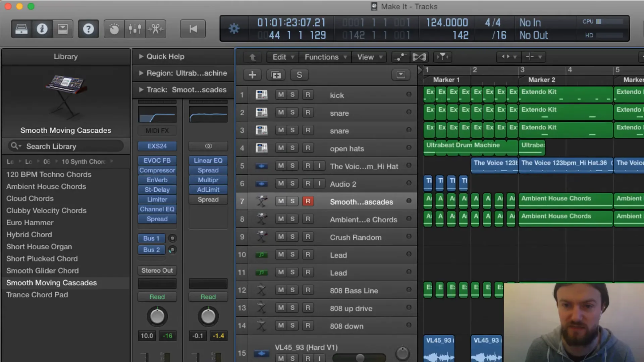This screenshot has height=362, width=644.
Task: Select Smooth Moving Cascades preset
Action: (51, 283)
